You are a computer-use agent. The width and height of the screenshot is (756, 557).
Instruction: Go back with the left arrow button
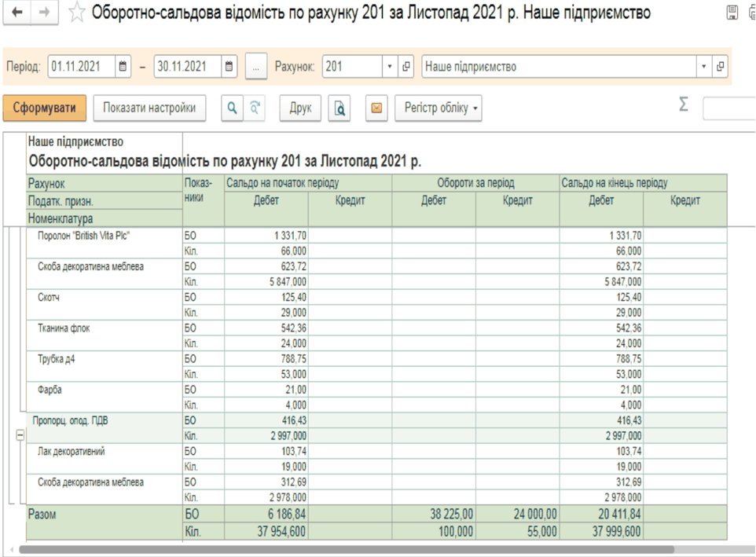pos(17,13)
